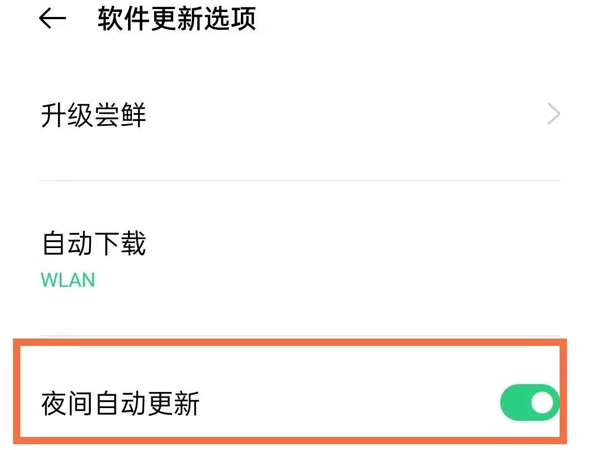Image resolution: width=600 pixels, height=450 pixels.
Task: Click the 软件更新选项 page title
Action: [x=177, y=20]
